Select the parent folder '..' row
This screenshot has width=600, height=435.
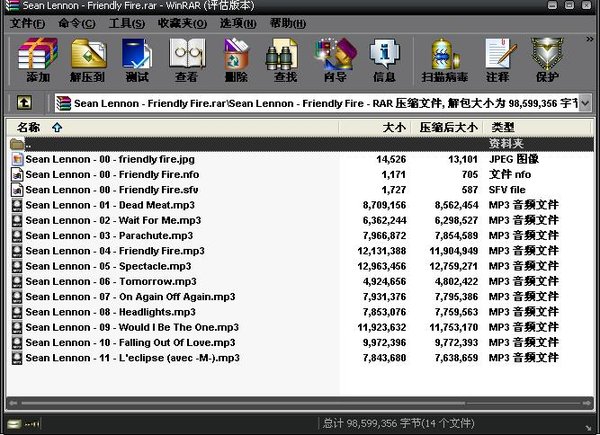(301, 144)
